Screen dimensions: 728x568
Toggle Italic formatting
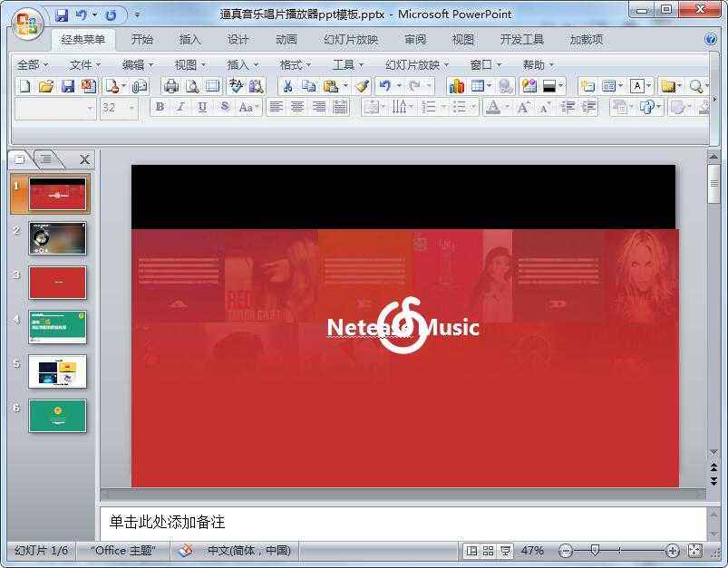181,107
